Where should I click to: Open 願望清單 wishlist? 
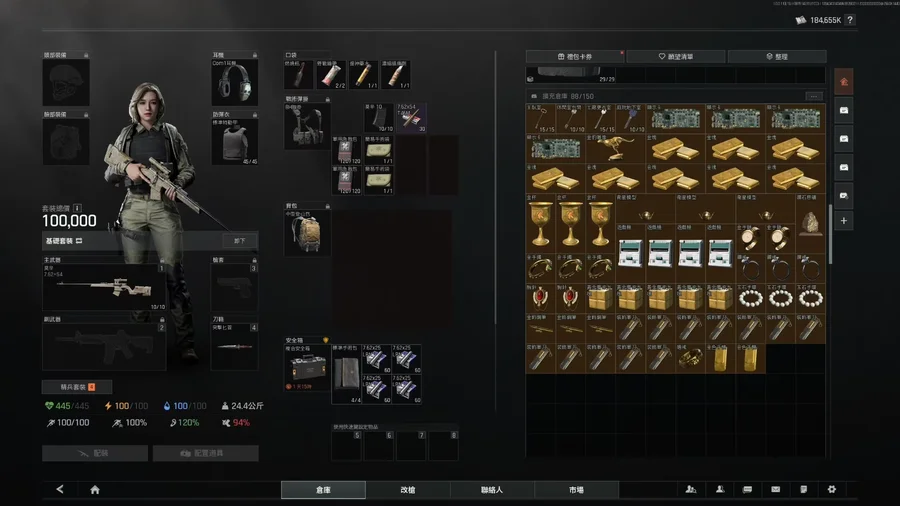pyautogui.click(x=676, y=56)
